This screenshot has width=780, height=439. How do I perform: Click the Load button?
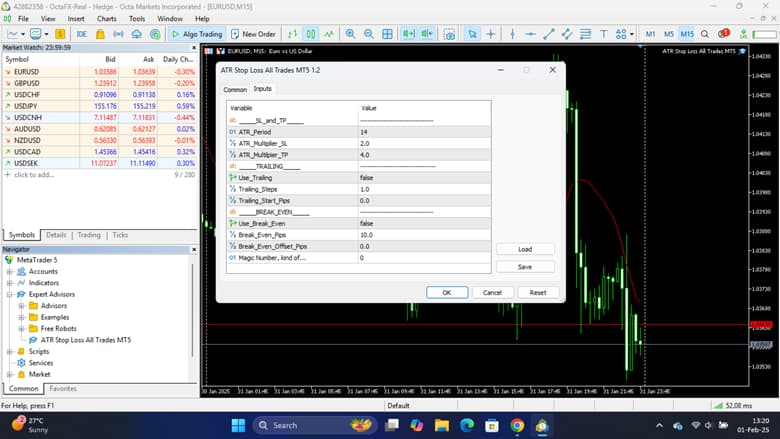524,249
